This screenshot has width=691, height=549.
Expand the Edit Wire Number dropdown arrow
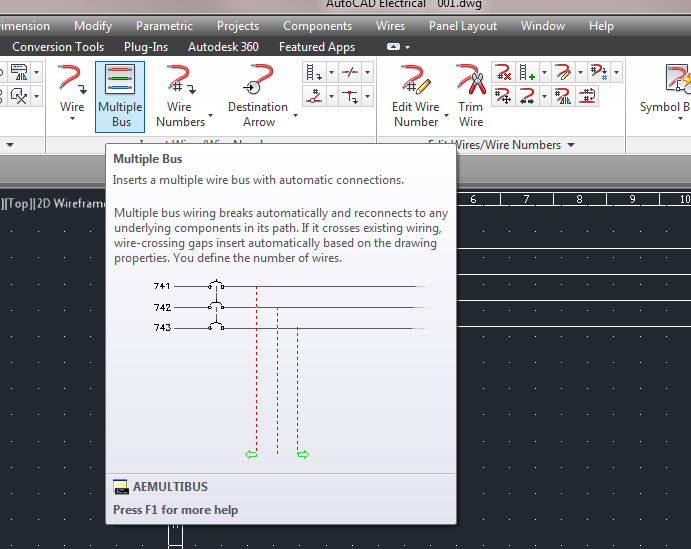(x=446, y=115)
